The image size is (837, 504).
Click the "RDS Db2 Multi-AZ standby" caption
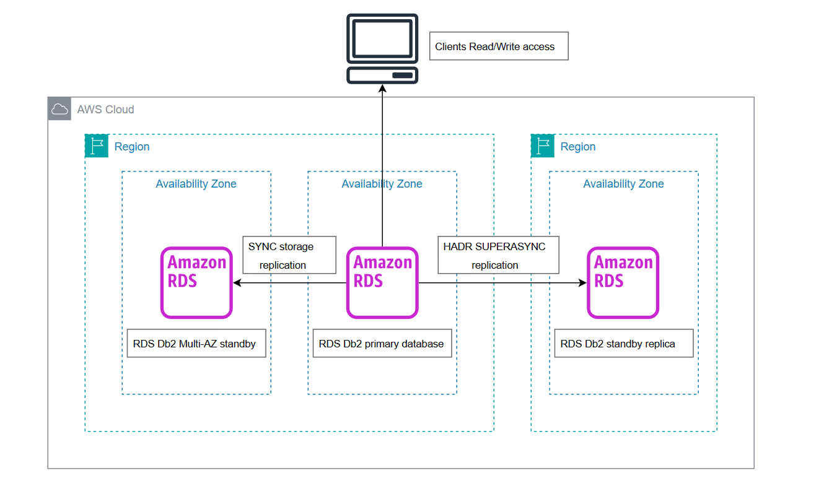click(x=196, y=344)
